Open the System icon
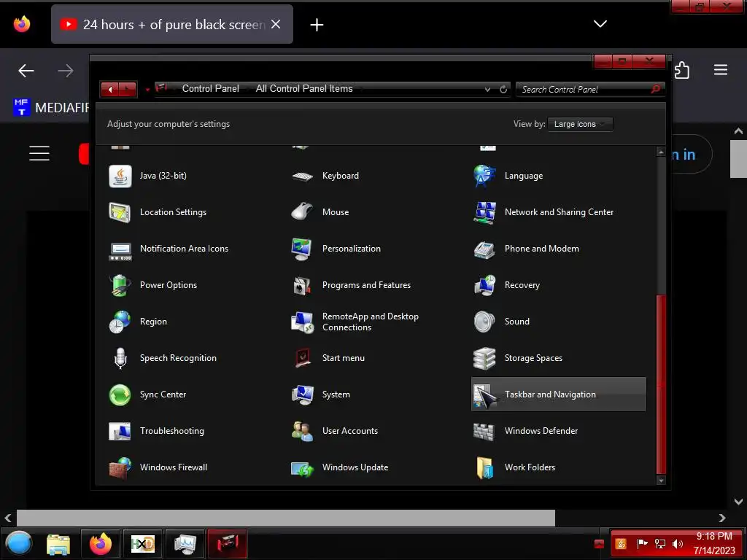747x560 pixels. pyautogui.click(x=303, y=394)
